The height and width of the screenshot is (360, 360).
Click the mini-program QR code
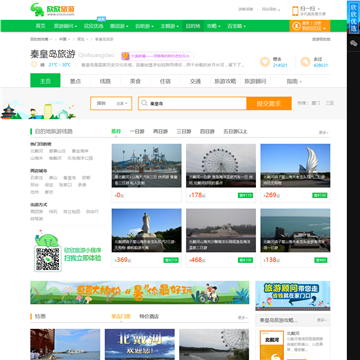pyautogui.click(x=48, y=258)
